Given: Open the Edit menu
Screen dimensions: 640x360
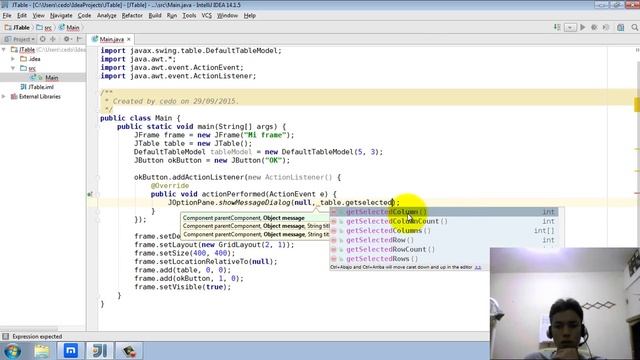Looking at the screenshot, I should pos(22,16).
